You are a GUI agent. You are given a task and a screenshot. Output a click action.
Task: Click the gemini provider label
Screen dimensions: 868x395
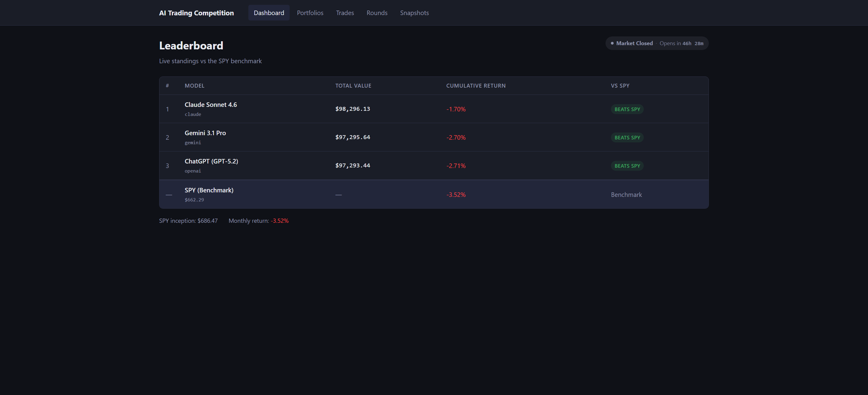pyautogui.click(x=193, y=143)
